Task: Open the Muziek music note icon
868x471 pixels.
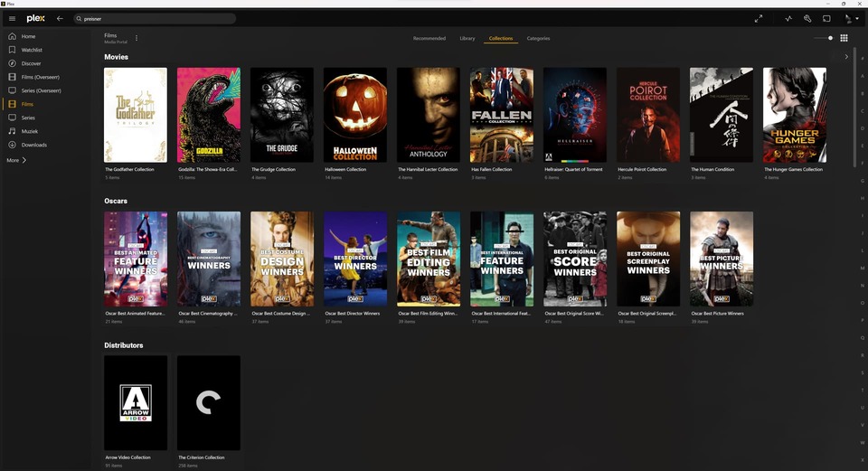Action: click(x=12, y=131)
